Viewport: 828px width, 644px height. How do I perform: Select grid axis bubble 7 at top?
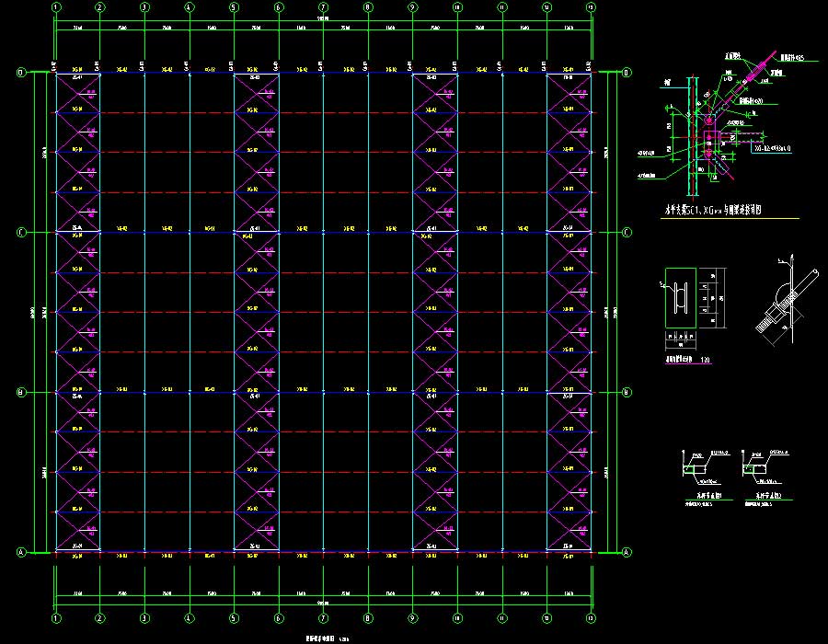(323, 7)
